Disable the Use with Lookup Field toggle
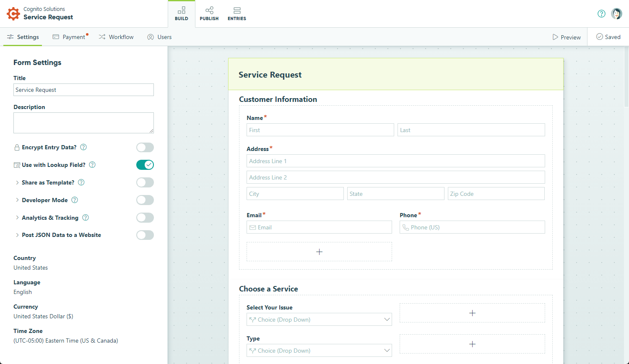The image size is (629, 364). click(145, 165)
